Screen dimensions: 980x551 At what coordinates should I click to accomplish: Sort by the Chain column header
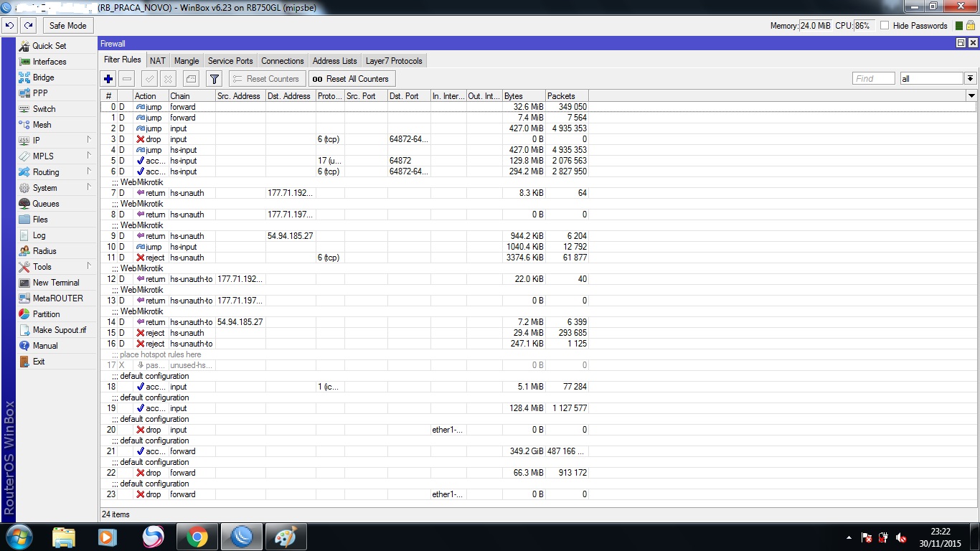(x=192, y=96)
